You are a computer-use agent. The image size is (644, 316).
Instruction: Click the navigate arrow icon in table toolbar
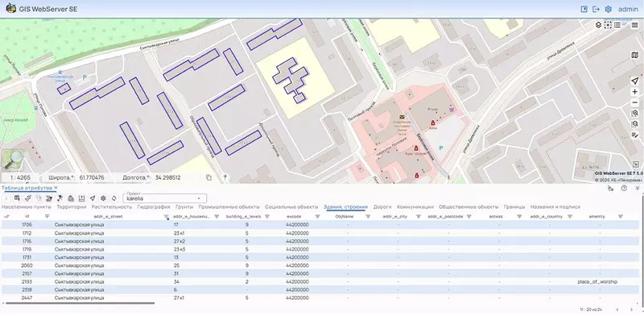93,198
